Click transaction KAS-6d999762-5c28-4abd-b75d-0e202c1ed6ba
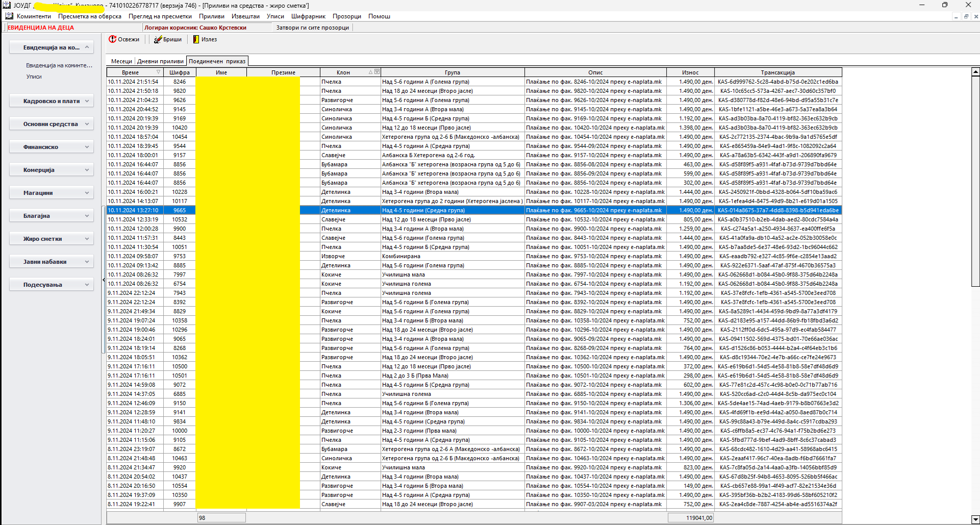 (x=778, y=82)
